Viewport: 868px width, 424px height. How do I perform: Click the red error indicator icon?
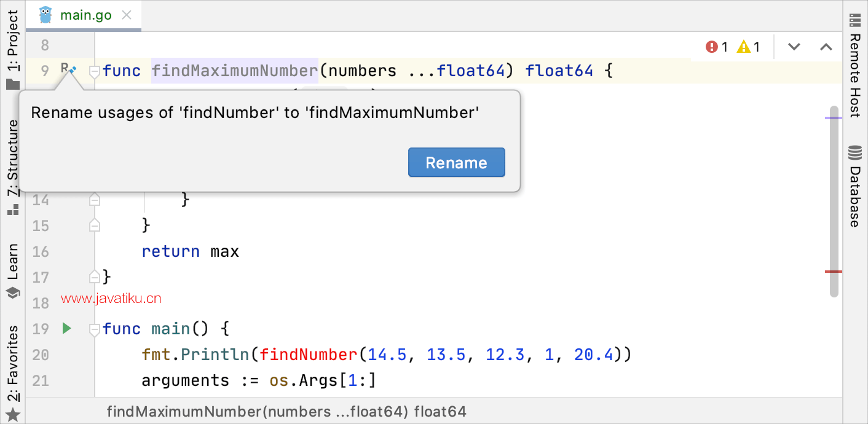(712, 47)
